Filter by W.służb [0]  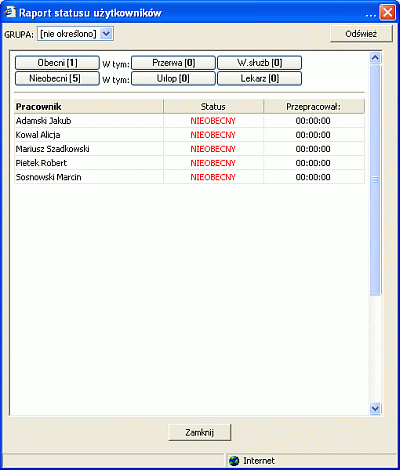259,63
